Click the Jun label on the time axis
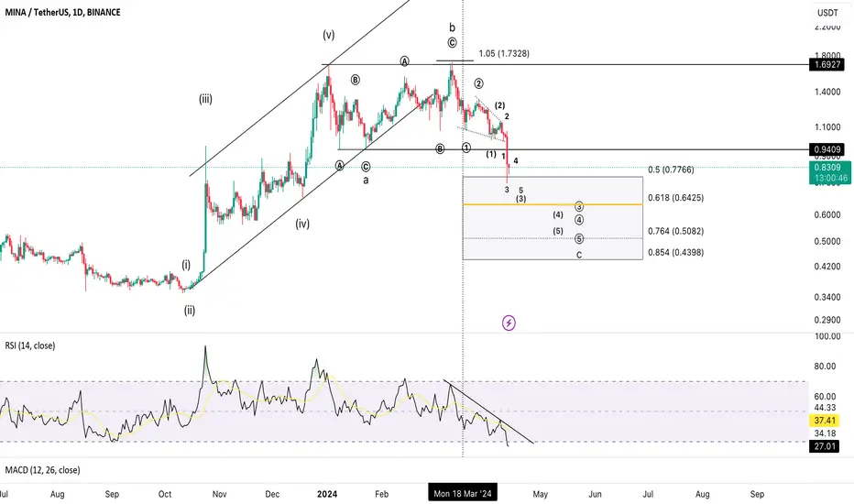 595,494
